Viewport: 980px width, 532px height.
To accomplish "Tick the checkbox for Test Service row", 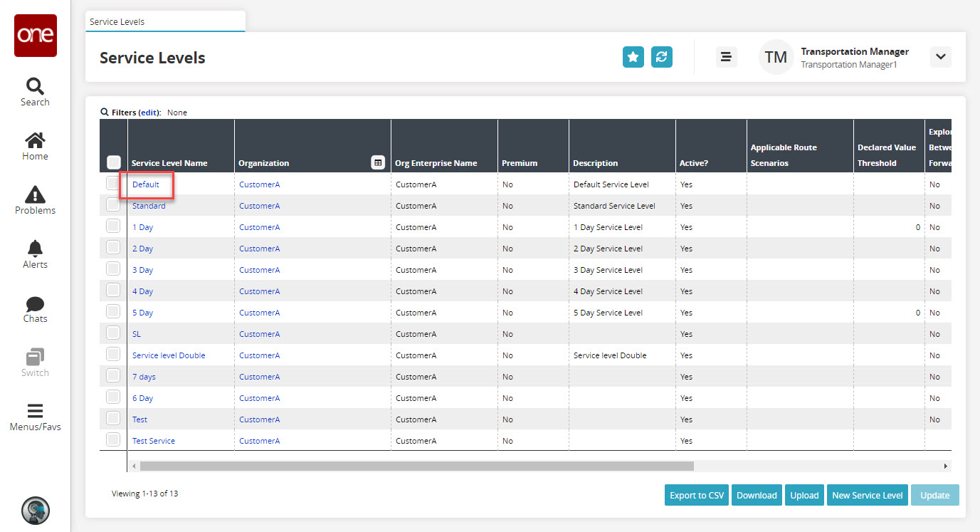I will 113,440.
